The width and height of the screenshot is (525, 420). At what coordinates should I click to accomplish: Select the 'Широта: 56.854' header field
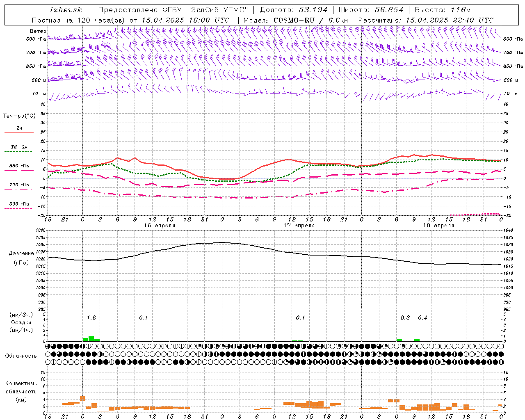(371, 10)
